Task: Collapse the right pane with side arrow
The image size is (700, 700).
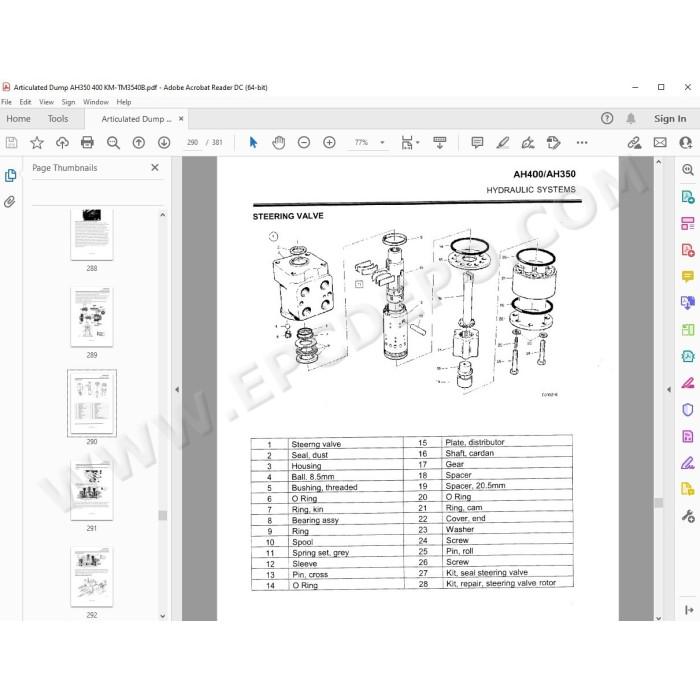Action: (668, 390)
